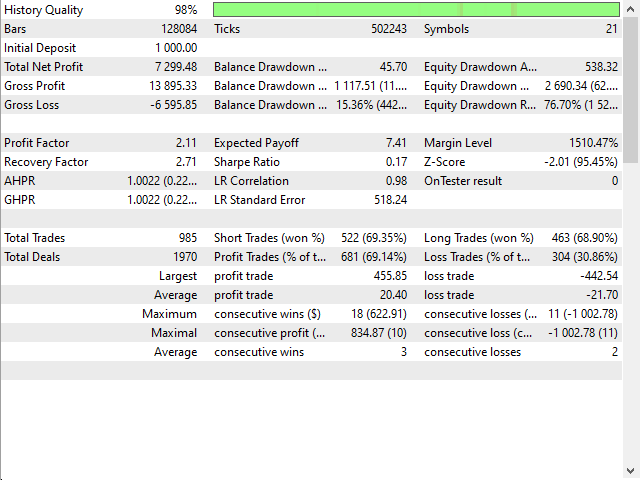Image resolution: width=640 pixels, height=480 pixels.
Task: Select Total Net Profit value 7 299.48
Action: (176, 67)
